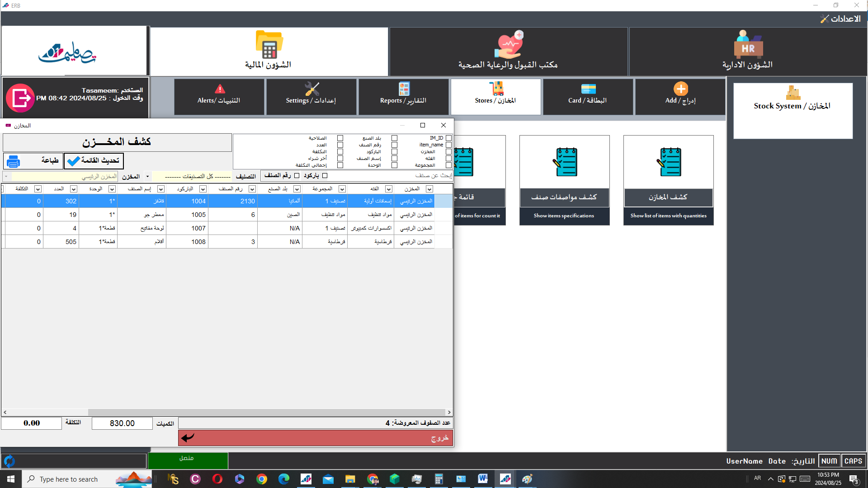Click Show list of items with quantities
This screenshot has height=488, width=868.
669,216
